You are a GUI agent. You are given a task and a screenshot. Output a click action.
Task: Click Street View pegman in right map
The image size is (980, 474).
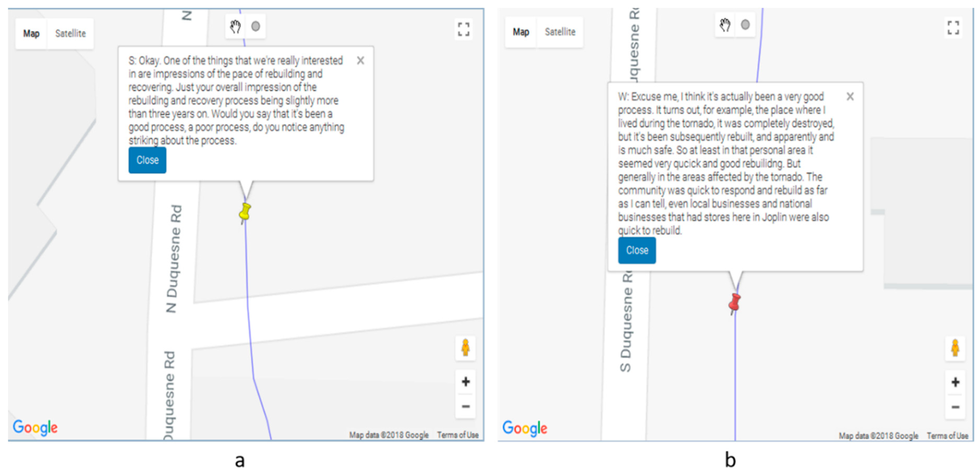(955, 348)
